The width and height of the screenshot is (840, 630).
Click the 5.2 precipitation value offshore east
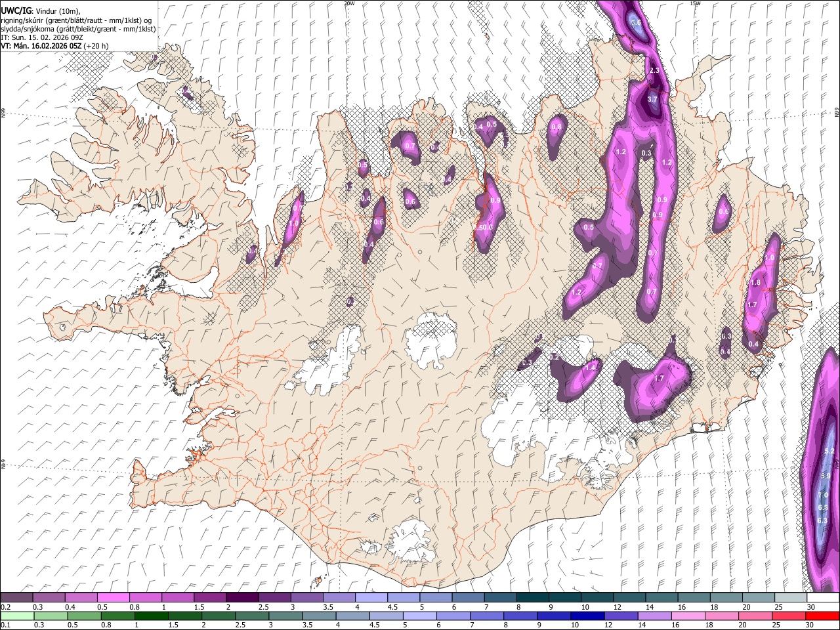[829, 451]
